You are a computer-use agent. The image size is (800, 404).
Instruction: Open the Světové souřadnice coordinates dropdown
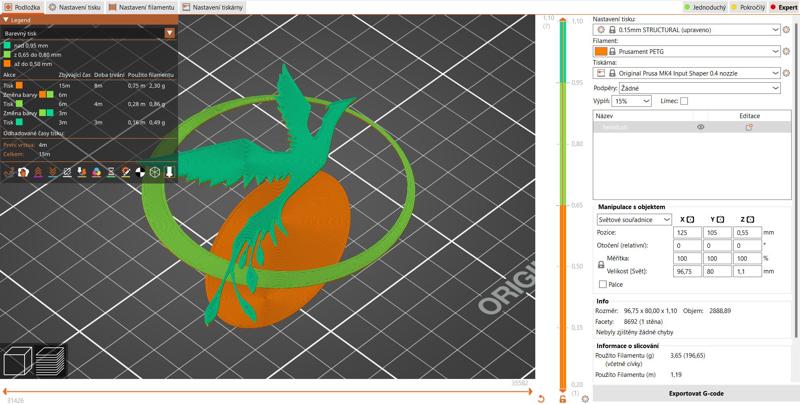(634, 219)
